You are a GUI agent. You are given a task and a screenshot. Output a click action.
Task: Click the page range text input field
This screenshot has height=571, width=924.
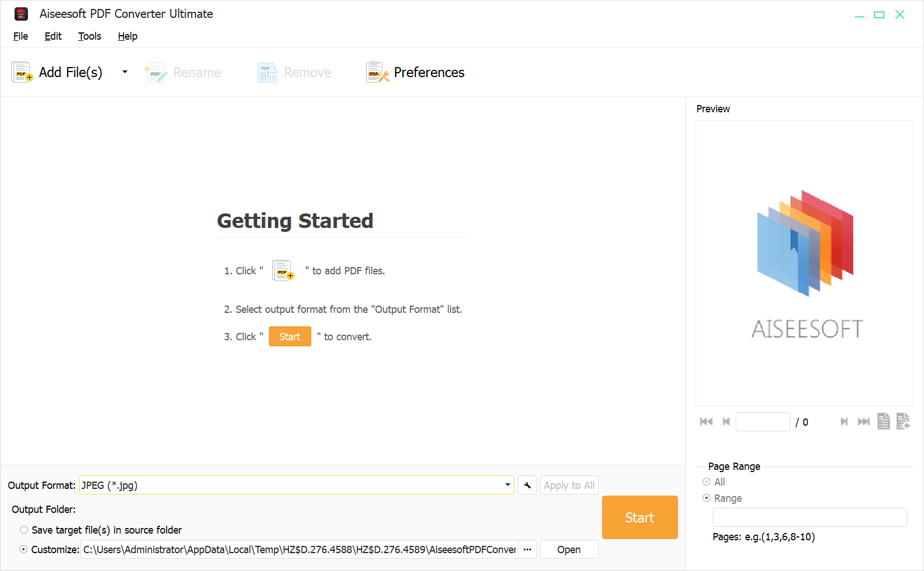coord(809,517)
